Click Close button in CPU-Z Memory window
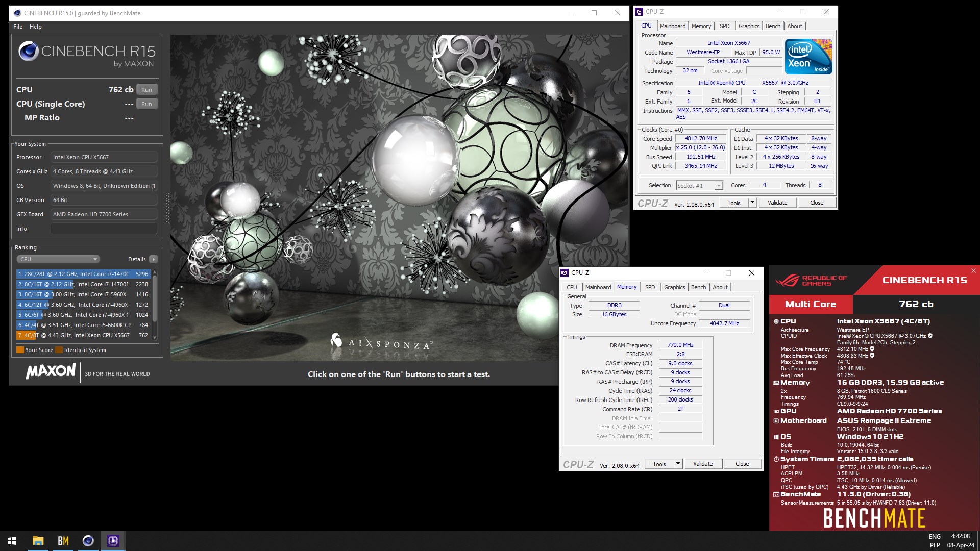 pos(742,464)
